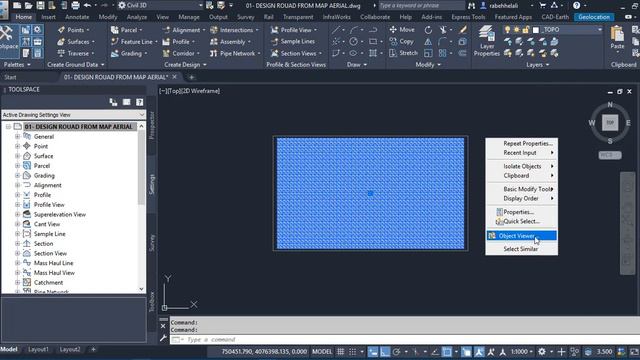This screenshot has width=640, height=360.
Task: Open the Geolocation ribbon tab
Action: pyautogui.click(x=594, y=17)
